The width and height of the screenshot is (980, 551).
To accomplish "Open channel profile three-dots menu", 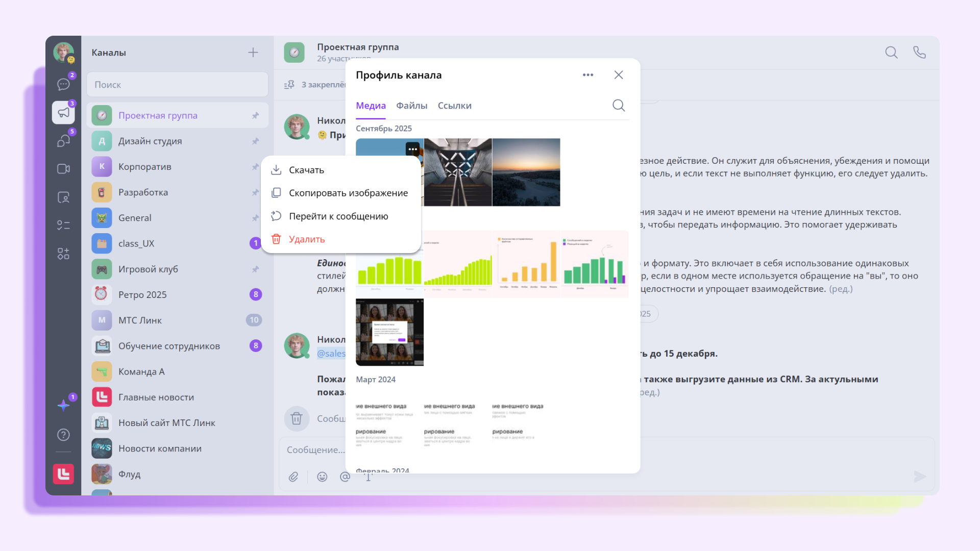I will tap(588, 75).
